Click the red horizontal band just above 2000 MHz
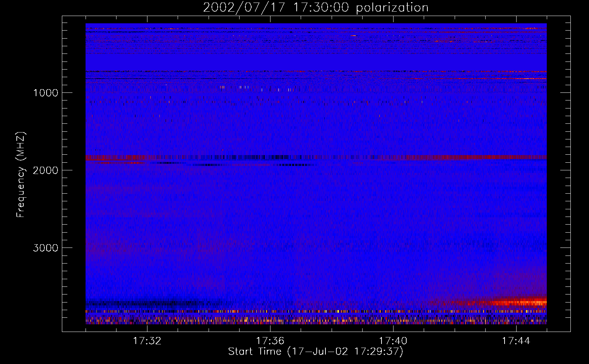Image resolution: width=589 pixels, height=364 pixels. coord(316,157)
